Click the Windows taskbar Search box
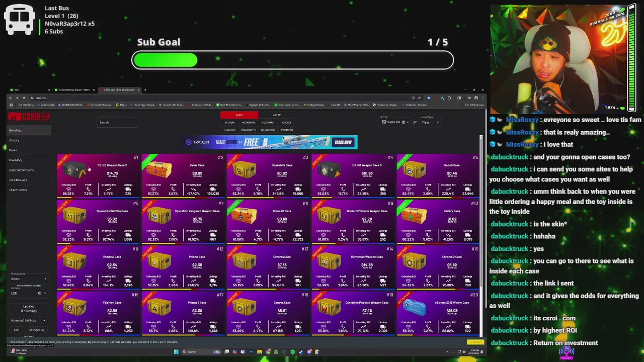The height and width of the screenshot is (362, 644). click(x=201, y=352)
